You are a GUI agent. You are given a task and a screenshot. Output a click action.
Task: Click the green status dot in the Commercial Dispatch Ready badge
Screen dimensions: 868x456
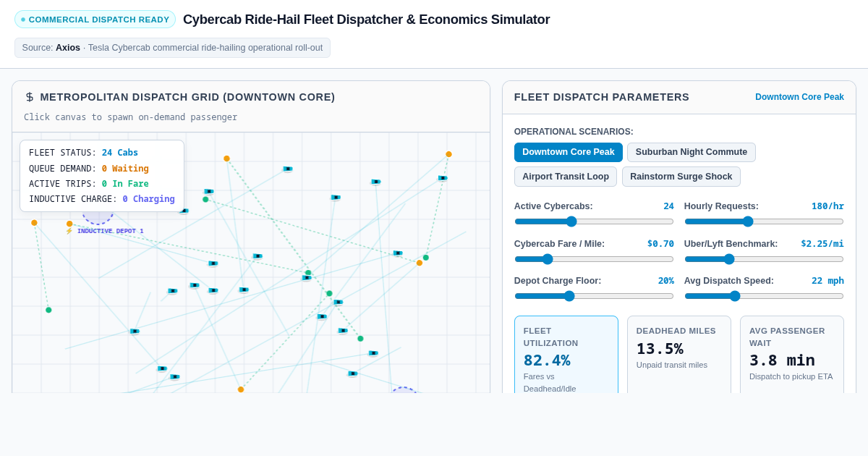click(23, 20)
